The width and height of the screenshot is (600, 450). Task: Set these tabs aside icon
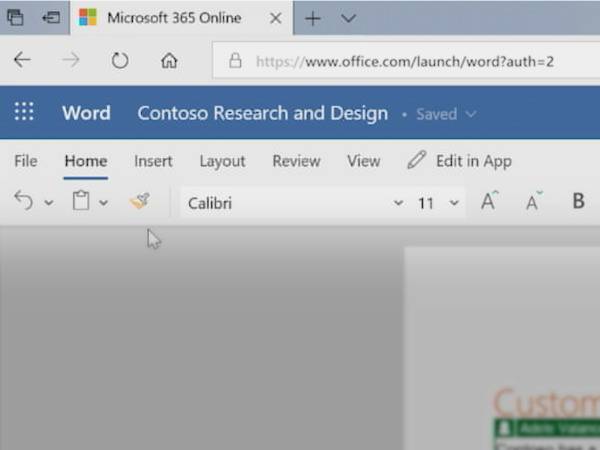[x=51, y=18]
